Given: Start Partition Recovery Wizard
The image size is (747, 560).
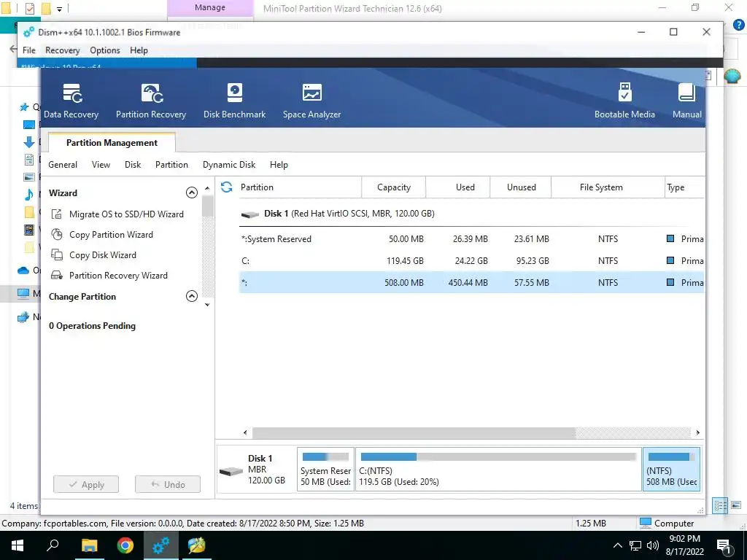Looking at the screenshot, I should [x=118, y=275].
